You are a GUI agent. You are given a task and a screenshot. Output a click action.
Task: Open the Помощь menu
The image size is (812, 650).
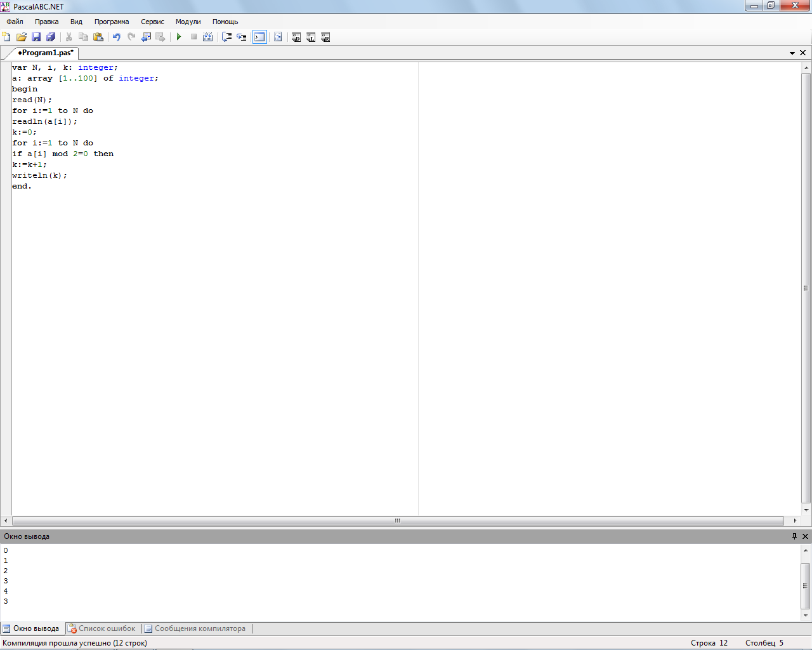pyautogui.click(x=225, y=22)
